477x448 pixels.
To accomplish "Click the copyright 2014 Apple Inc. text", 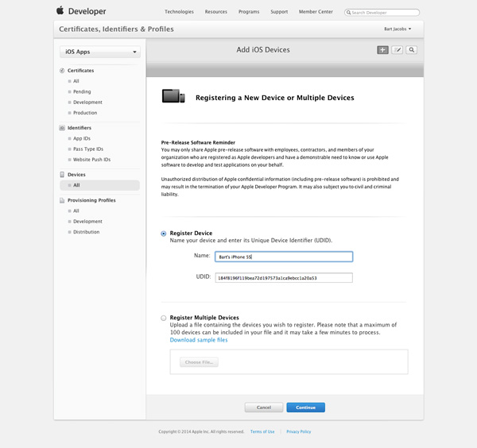I will pyautogui.click(x=201, y=431).
